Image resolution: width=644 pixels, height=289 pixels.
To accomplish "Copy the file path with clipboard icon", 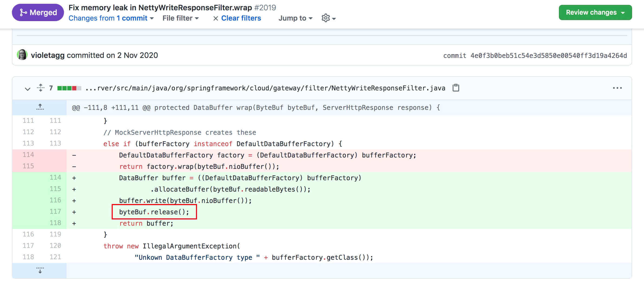I will (x=456, y=88).
